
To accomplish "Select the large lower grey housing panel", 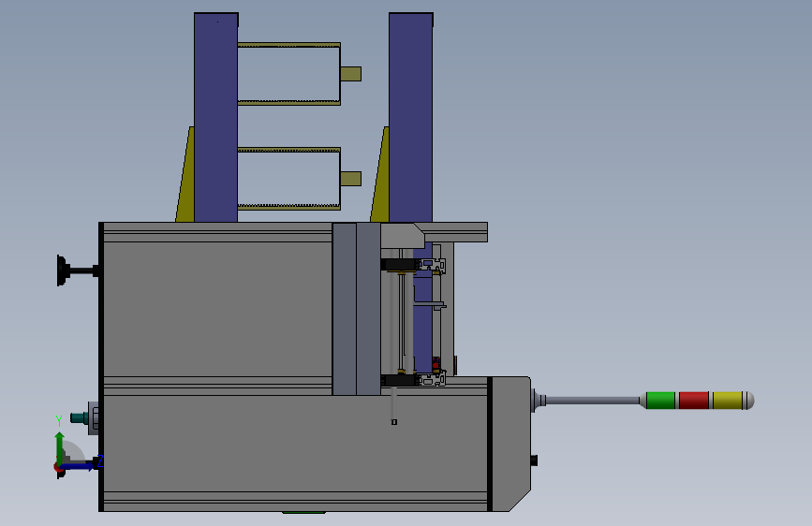I will tap(295, 443).
